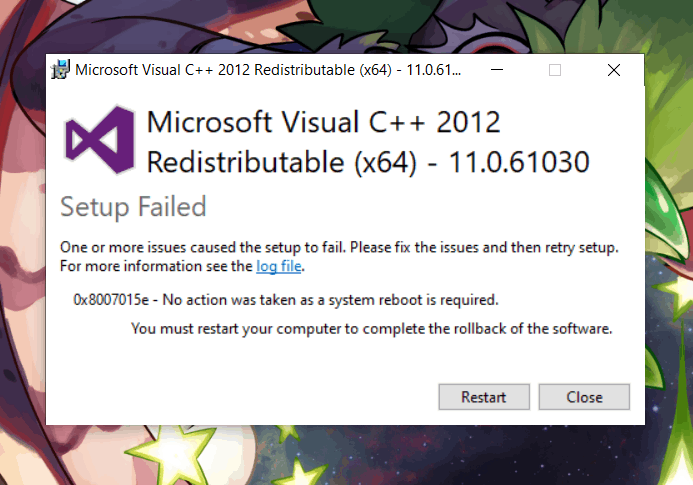Click the 'You must restart your computer' message
693x485 pixels.
371,328
